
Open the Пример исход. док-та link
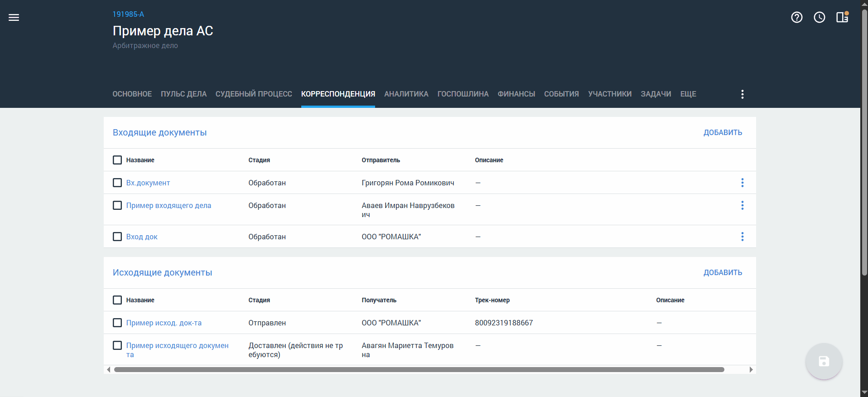point(164,323)
